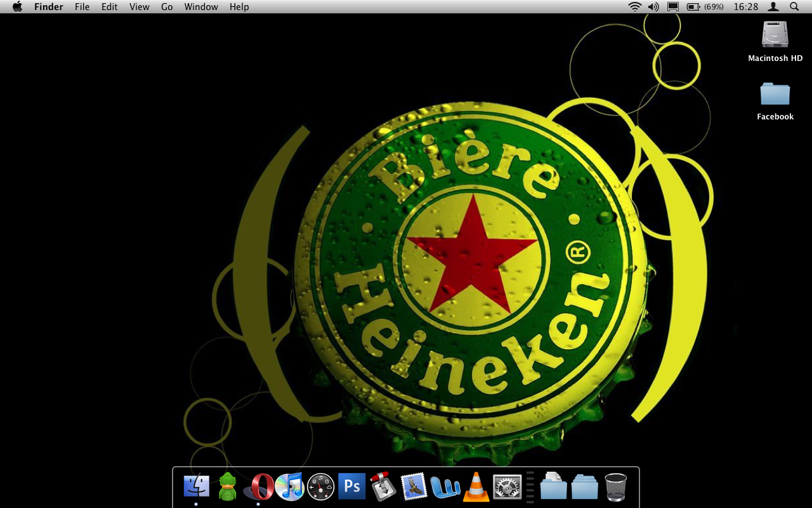The width and height of the screenshot is (812, 508).
Task: Open the displays menu bar icon
Action: coord(673,6)
